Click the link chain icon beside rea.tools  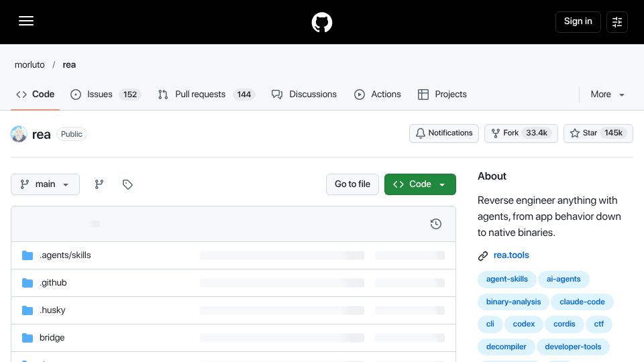tap(483, 256)
